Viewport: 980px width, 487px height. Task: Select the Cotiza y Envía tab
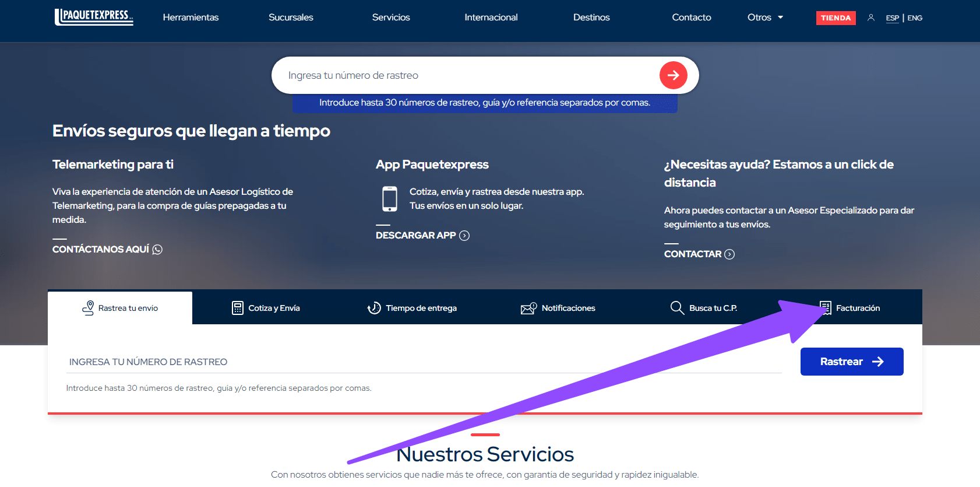pyautogui.click(x=266, y=308)
